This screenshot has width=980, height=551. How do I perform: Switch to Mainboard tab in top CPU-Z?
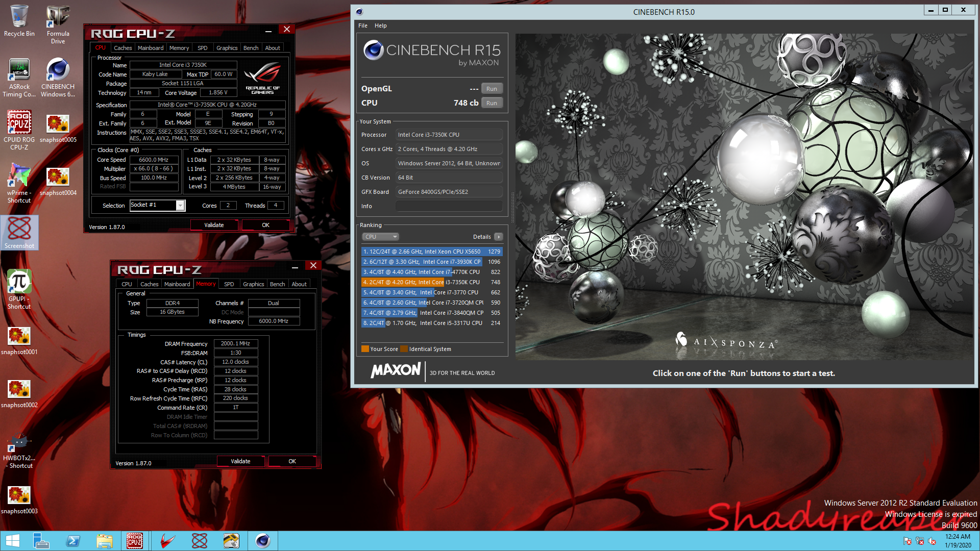pos(151,48)
